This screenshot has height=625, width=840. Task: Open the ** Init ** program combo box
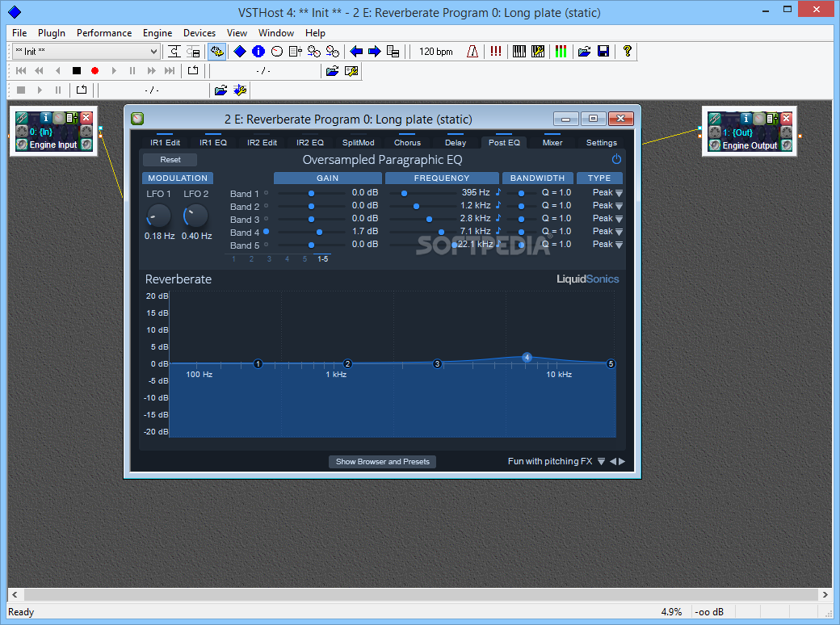[x=86, y=52]
